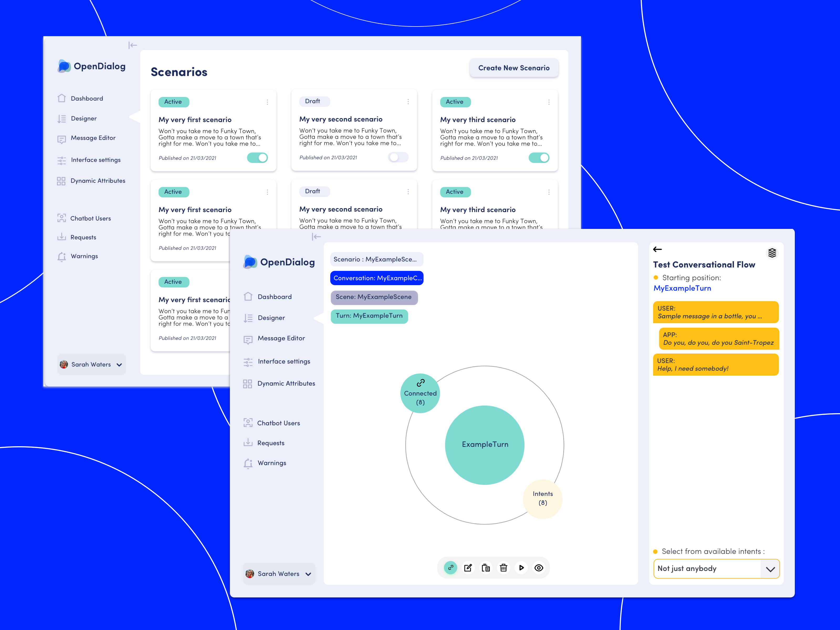Click USER 'Help, I need somebody!' bubble
Image resolution: width=840 pixels, height=630 pixels.
716,365
